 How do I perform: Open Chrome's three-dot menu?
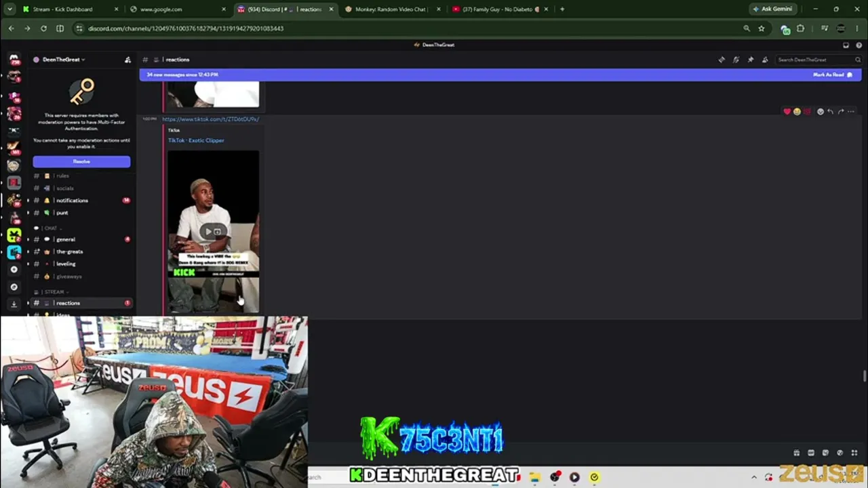pos(858,28)
